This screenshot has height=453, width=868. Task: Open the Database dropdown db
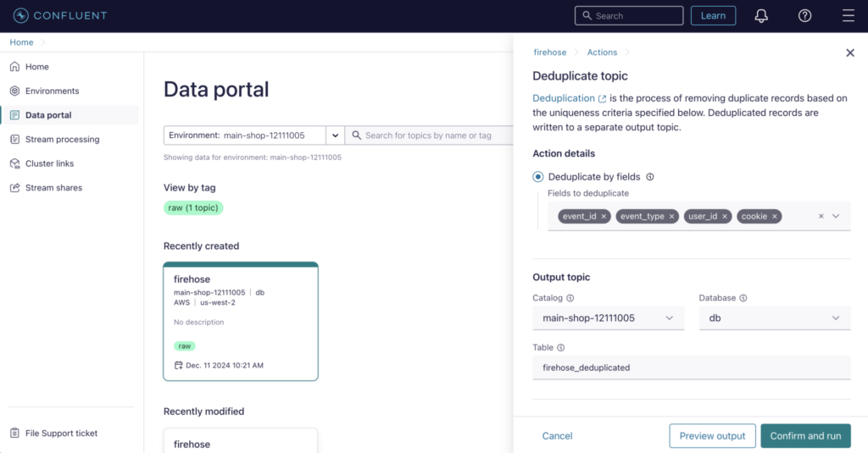[775, 318]
